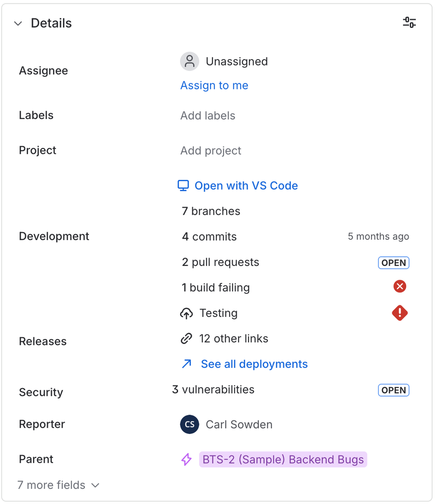Click the VS Code monitor icon
This screenshot has height=504, width=435.
point(183,186)
